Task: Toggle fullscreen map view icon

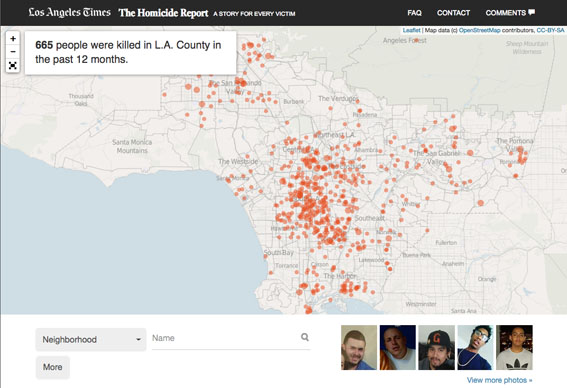Action: [x=13, y=65]
